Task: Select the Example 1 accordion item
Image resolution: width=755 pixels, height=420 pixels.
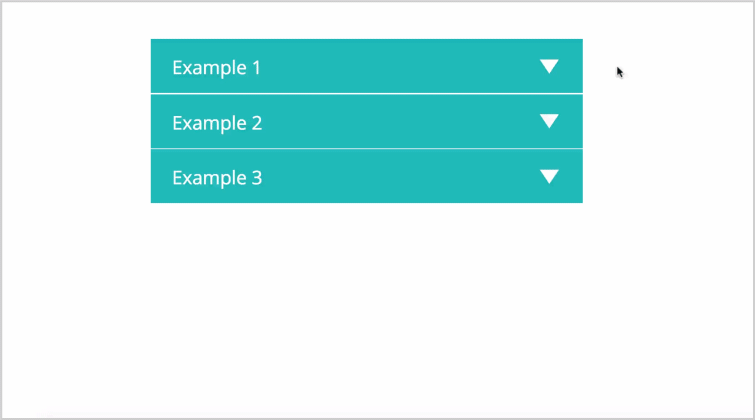Action: click(366, 66)
